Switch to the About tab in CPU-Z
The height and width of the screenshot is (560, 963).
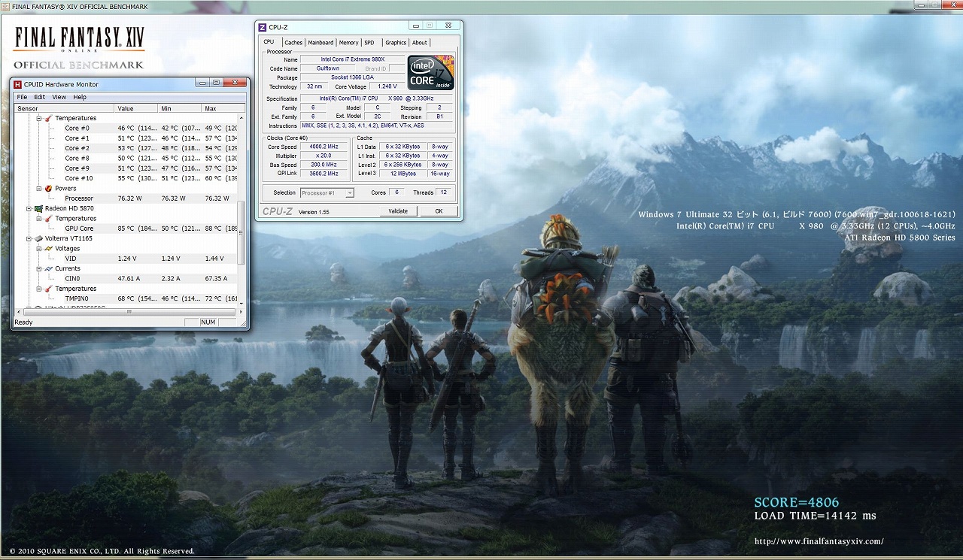pyautogui.click(x=420, y=43)
